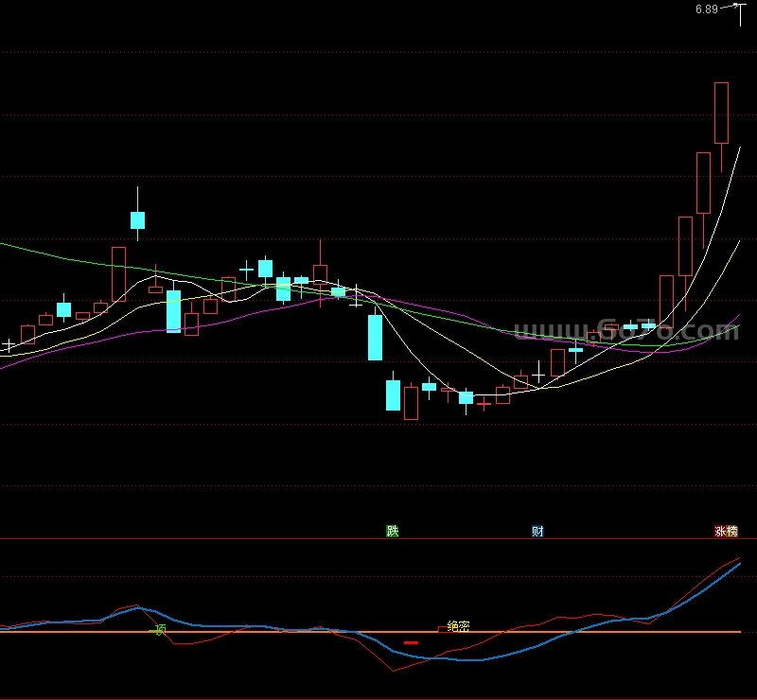Select the red indicator line's lowest dip
This screenshot has height=700, width=757.
[x=393, y=672]
